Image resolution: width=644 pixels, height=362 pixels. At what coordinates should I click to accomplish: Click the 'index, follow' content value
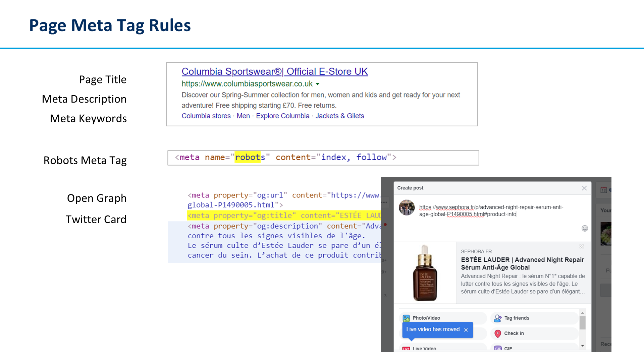click(354, 157)
